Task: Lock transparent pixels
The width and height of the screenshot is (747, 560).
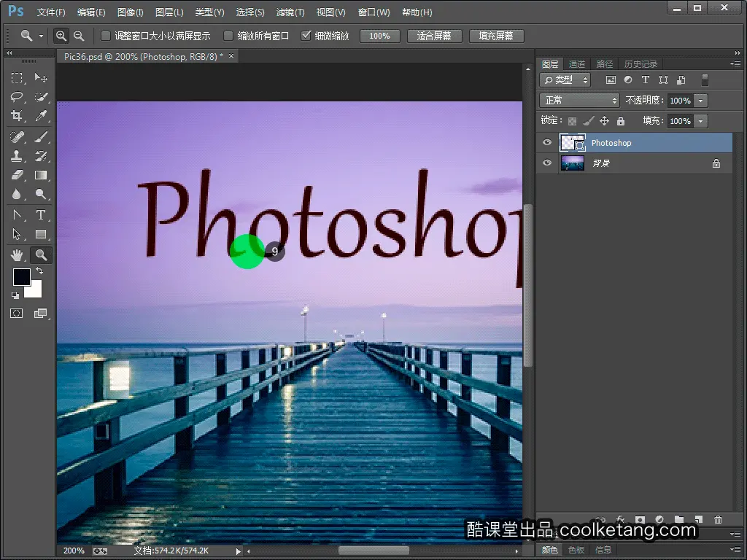Action: pyautogui.click(x=572, y=121)
